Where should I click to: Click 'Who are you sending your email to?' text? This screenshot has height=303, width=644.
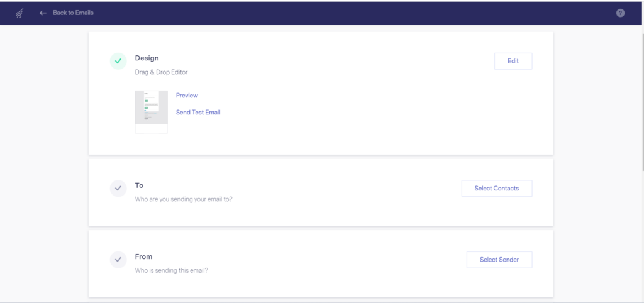188,199
